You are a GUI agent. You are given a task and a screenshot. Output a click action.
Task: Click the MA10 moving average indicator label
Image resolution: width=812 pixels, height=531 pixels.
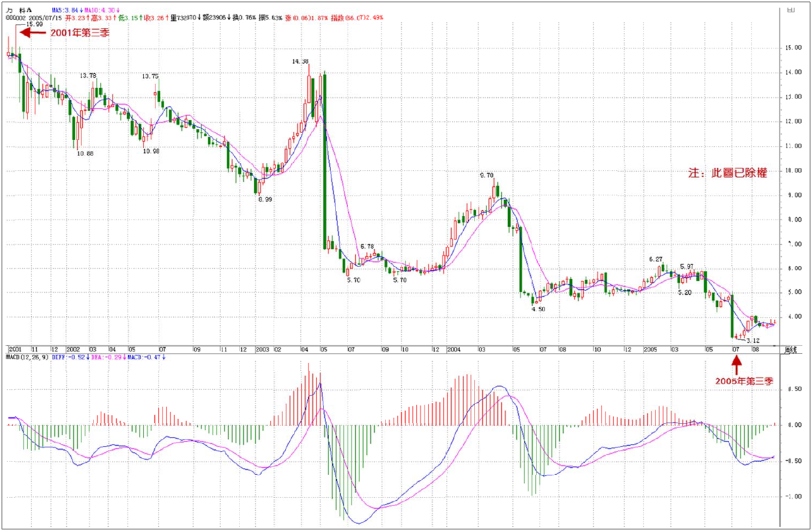[101, 10]
